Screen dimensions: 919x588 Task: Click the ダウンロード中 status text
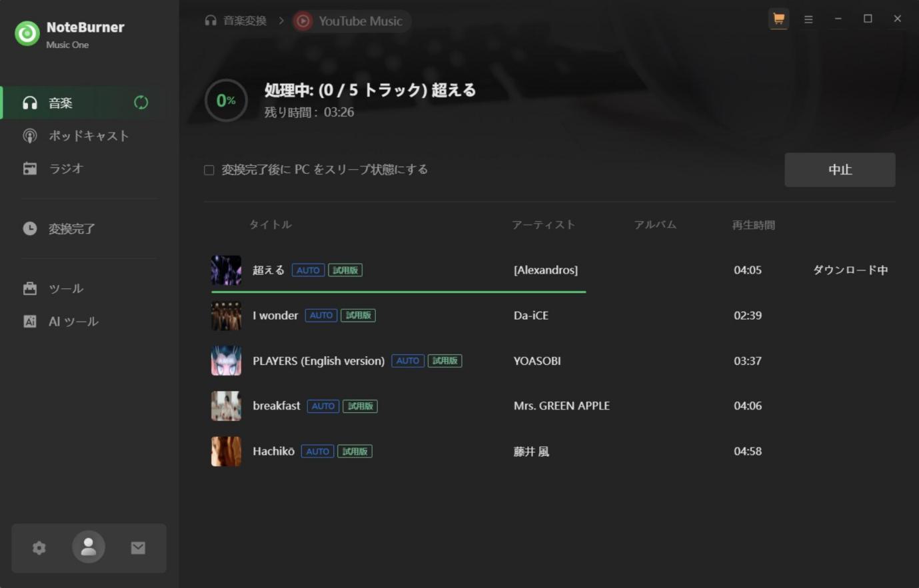pos(850,270)
